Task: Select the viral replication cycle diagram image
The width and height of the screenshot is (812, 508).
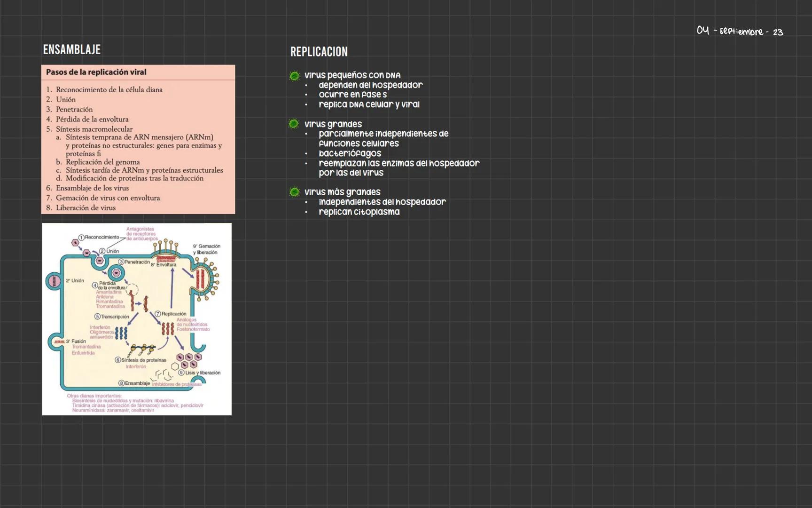Action: (x=137, y=319)
